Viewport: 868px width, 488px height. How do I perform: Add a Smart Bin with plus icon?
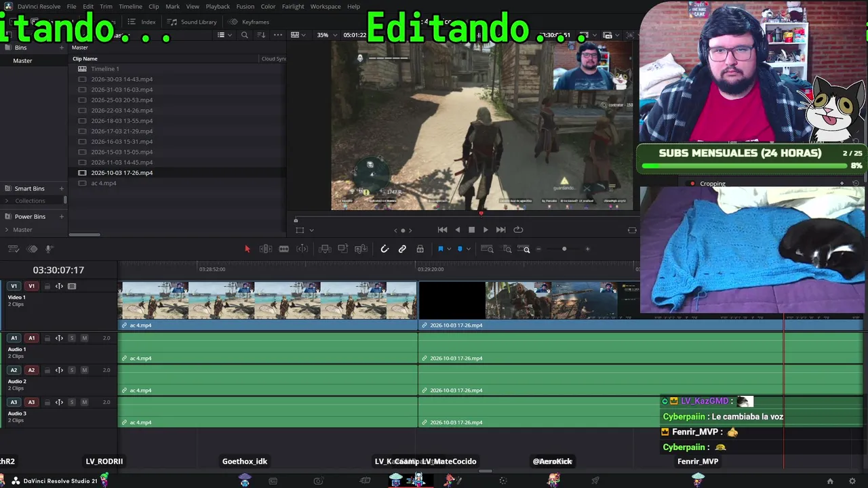pyautogui.click(x=62, y=188)
